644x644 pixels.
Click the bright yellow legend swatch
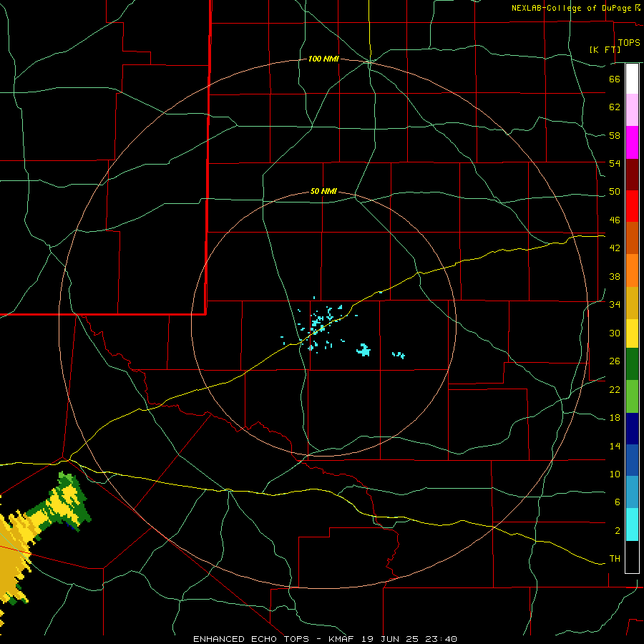(632, 333)
